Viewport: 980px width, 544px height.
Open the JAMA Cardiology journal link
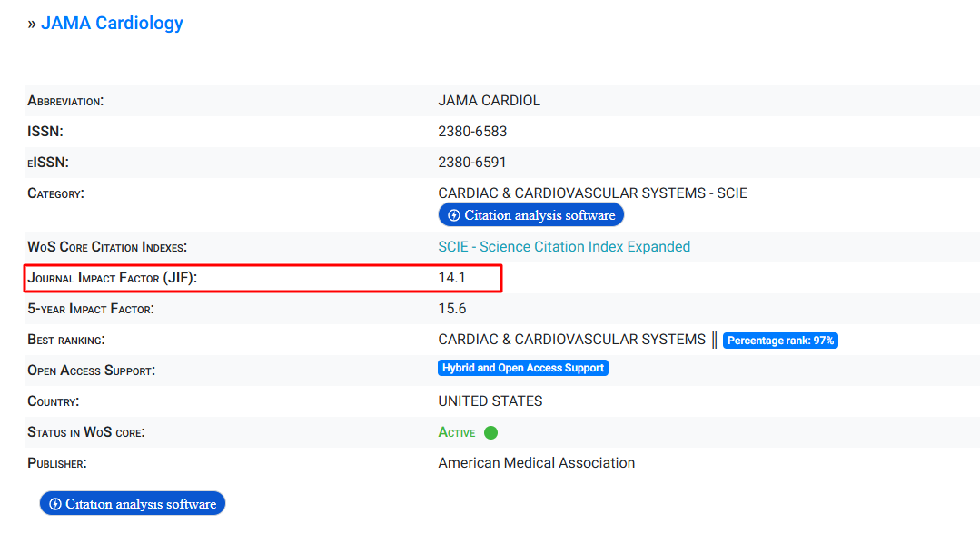(112, 23)
